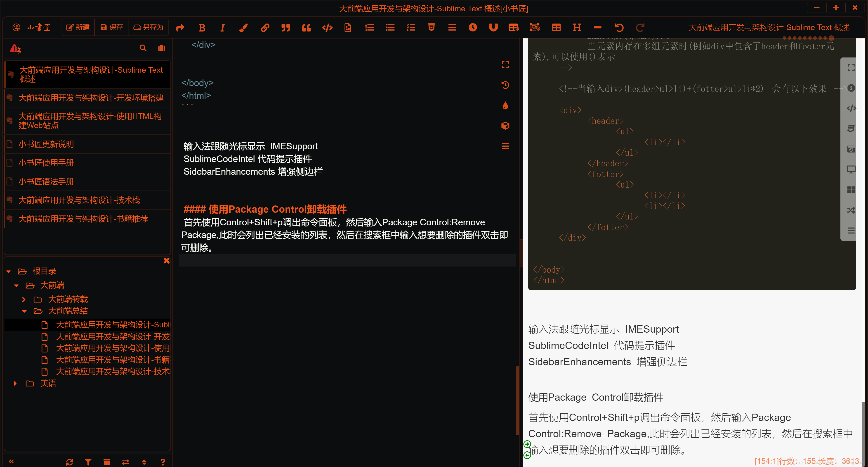Select 大前端应用开发与架构设计-技术栈 document
The width and height of the screenshot is (868, 467).
point(79,200)
